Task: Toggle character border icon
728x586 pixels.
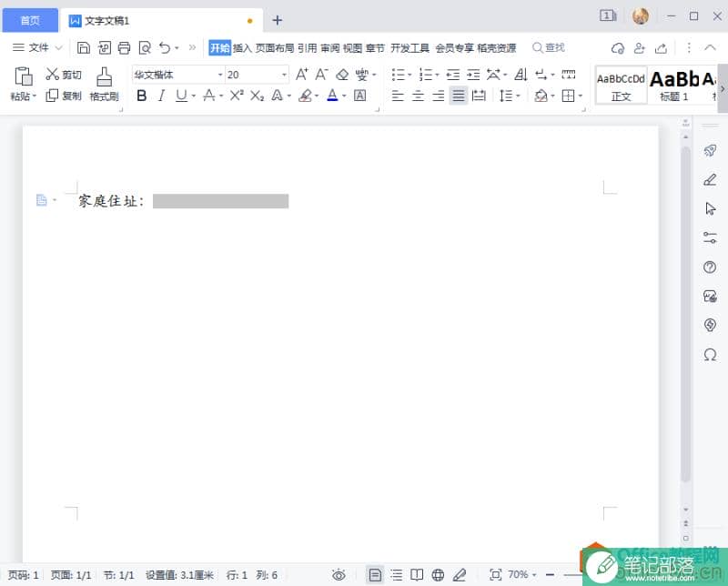Action: pyautogui.click(x=359, y=96)
